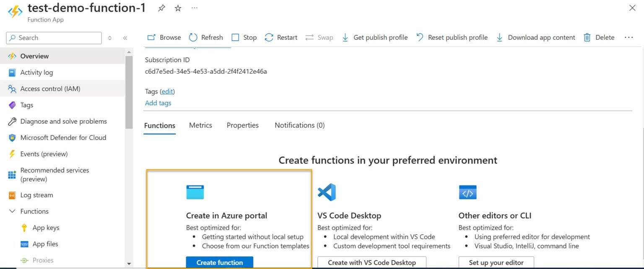Click the Function App lightning logo
Viewport: 644px width, 269px height.
(x=15, y=11)
